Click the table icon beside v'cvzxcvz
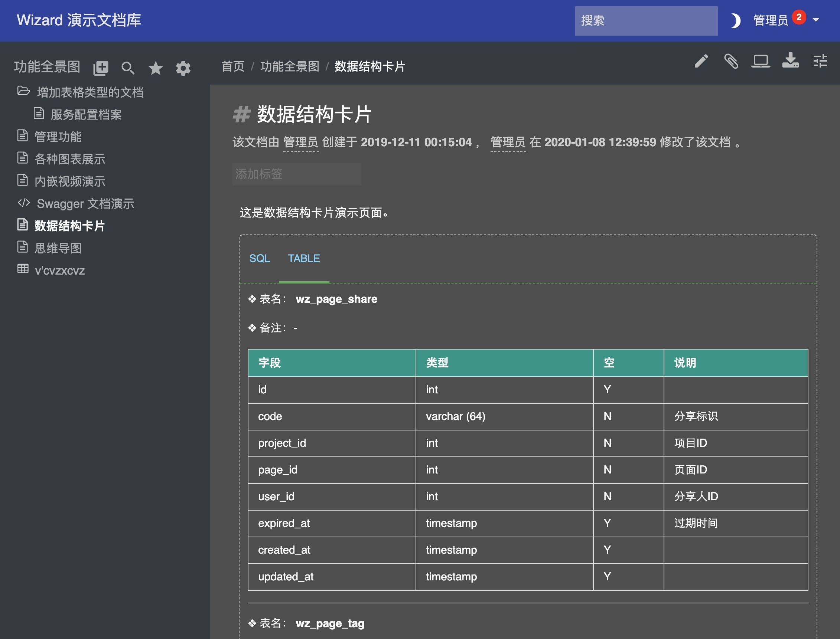Viewport: 840px width, 639px height. tap(23, 269)
